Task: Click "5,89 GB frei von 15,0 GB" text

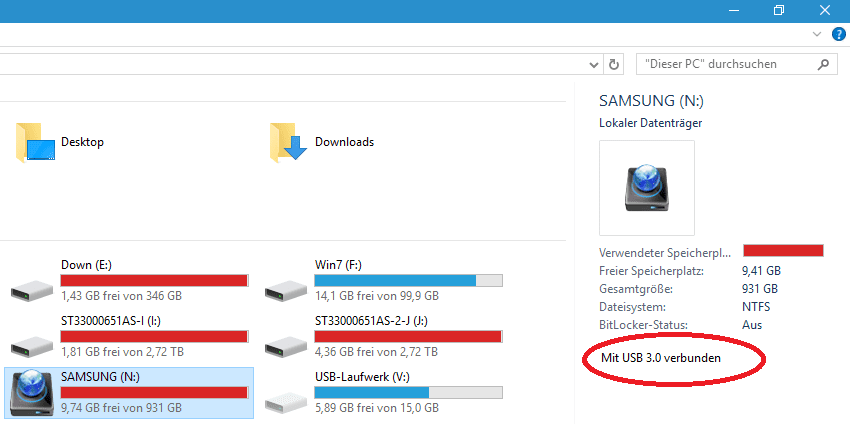Action: pyautogui.click(x=377, y=408)
